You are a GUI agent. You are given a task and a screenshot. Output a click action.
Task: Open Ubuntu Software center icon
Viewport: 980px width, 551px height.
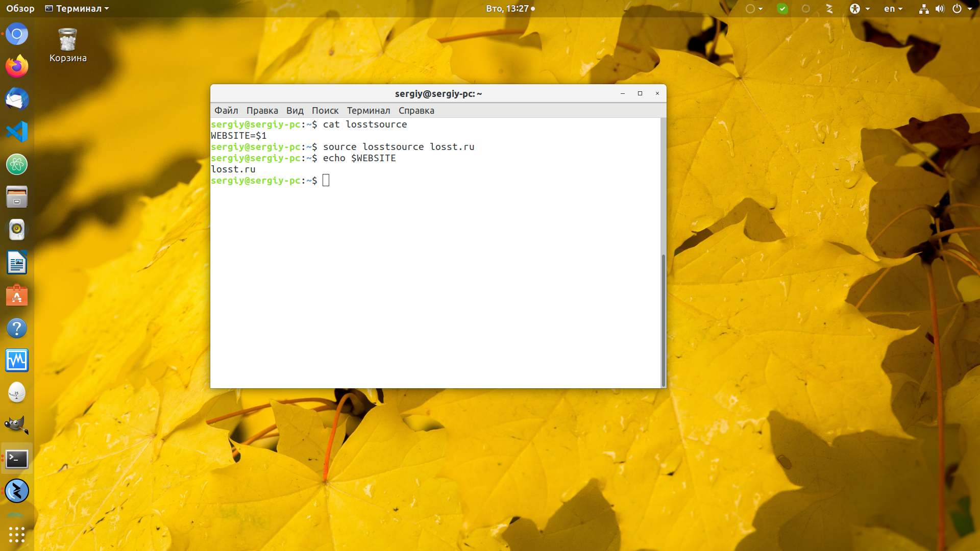click(x=17, y=295)
